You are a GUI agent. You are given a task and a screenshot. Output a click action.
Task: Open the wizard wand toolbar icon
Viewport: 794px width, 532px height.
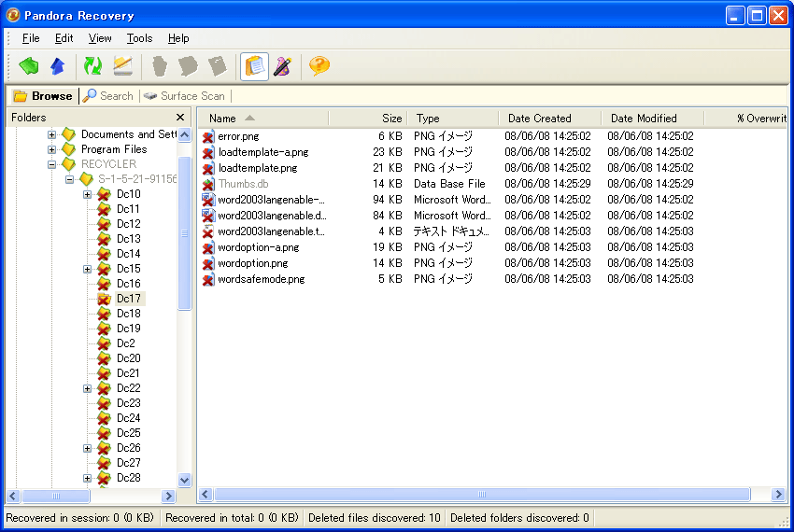click(283, 66)
